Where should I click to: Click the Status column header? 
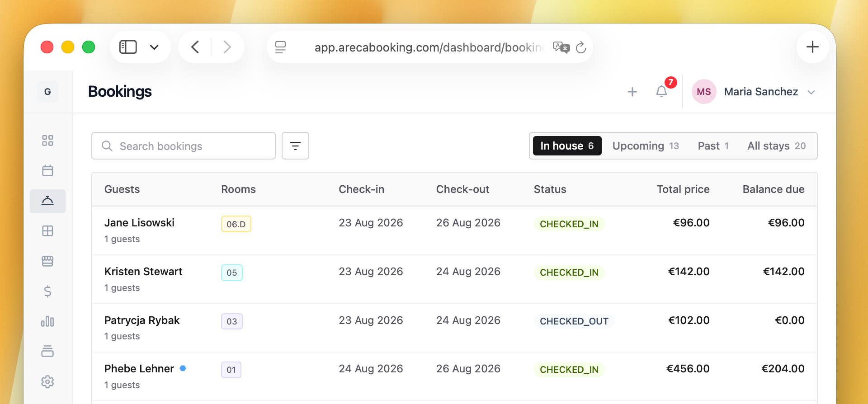pos(550,189)
